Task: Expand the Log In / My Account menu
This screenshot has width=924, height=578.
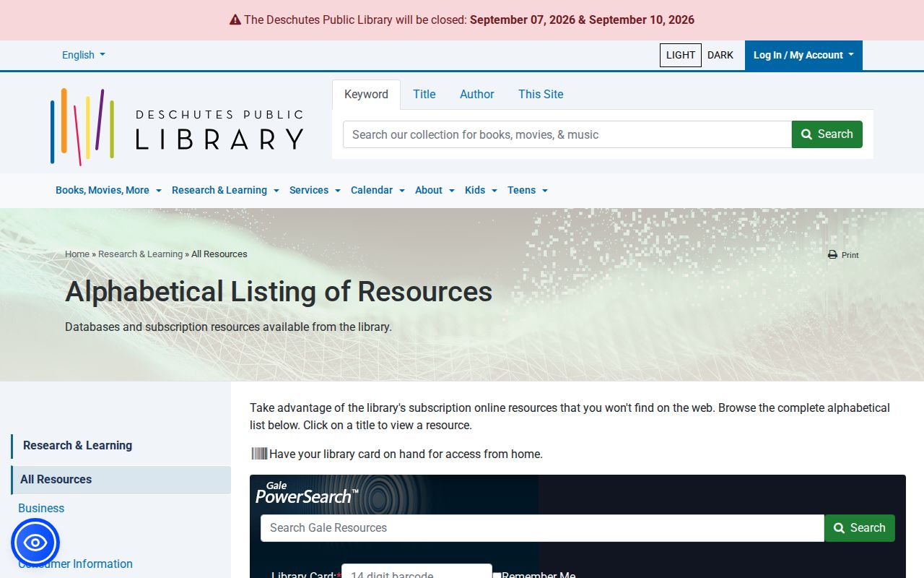Action: pyautogui.click(x=803, y=55)
